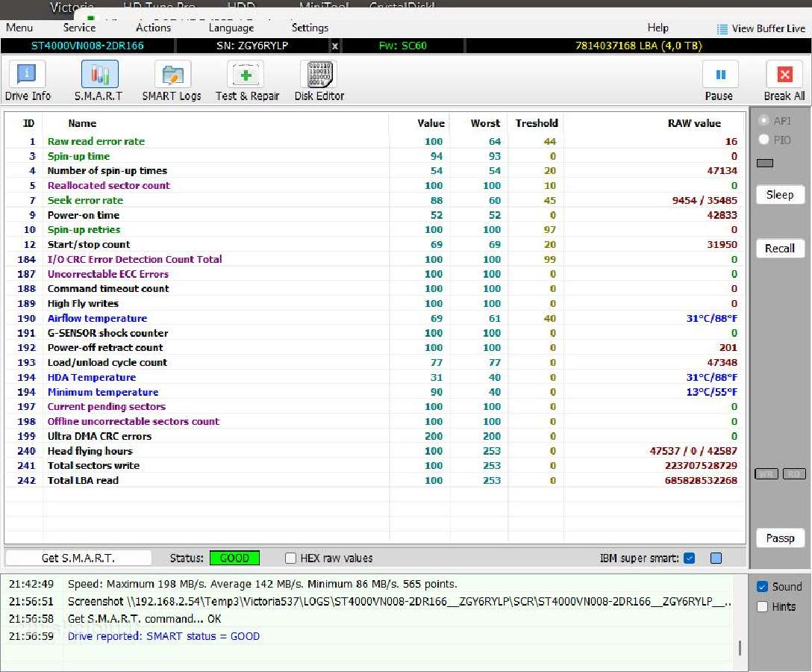Click the RAW value column header
The height and width of the screenshot is (672, 812).
pyautogui.click(x=694, y=123)
